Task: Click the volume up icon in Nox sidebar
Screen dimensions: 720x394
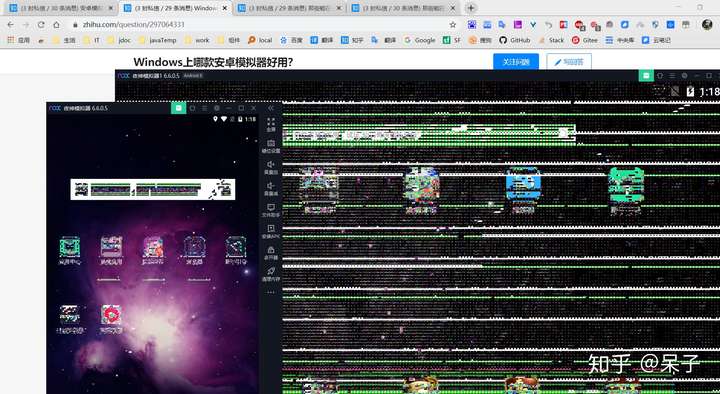Action: pos(271,168)
